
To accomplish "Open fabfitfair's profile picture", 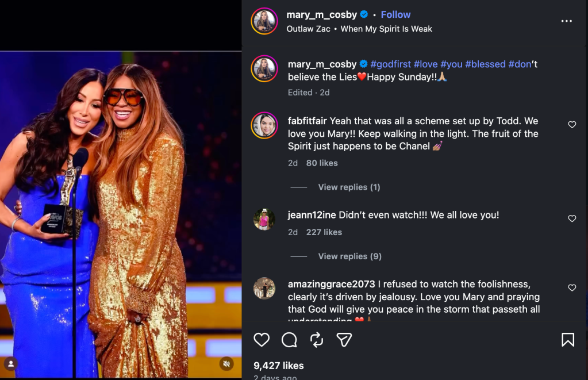I will pos(264,125).
